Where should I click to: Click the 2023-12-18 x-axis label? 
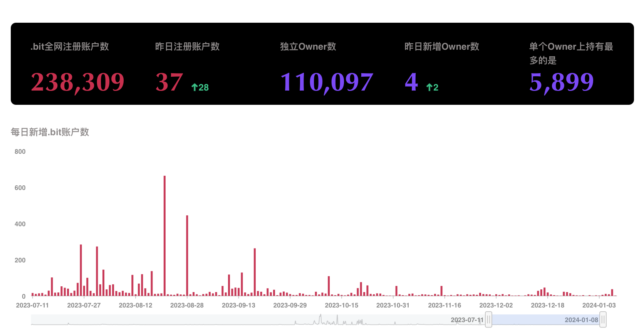coord(548,306)
